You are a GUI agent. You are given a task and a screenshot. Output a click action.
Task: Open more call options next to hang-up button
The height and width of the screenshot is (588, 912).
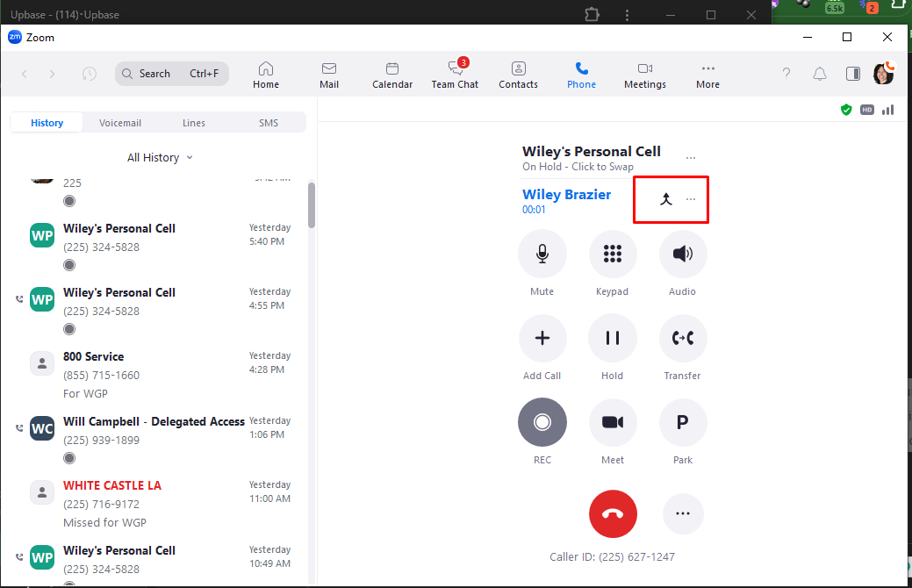click(x=683, y=513)
